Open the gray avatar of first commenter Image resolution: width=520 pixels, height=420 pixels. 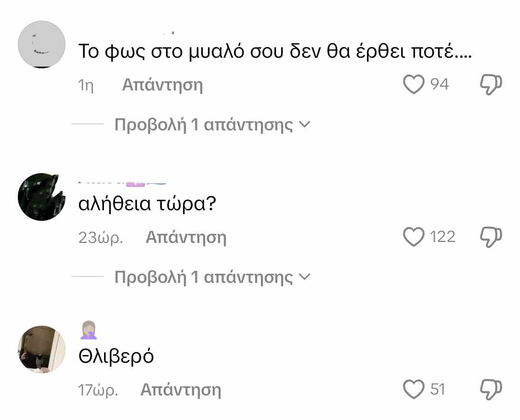(x=41, y=44)
